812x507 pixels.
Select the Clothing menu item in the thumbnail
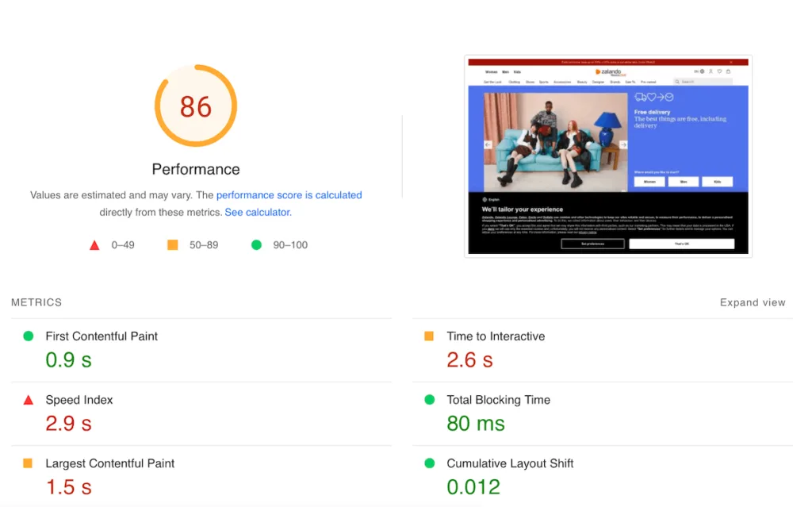point(513,82)
